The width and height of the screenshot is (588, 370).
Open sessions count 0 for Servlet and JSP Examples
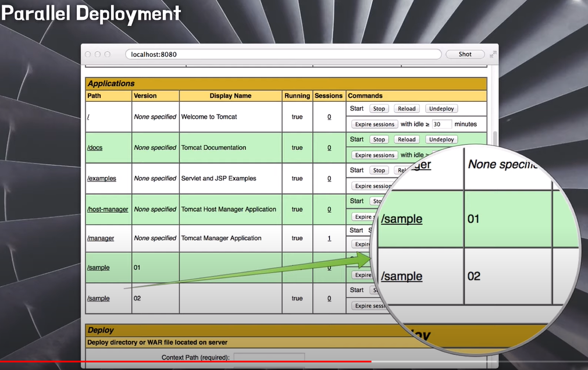(x=329, y=178)
